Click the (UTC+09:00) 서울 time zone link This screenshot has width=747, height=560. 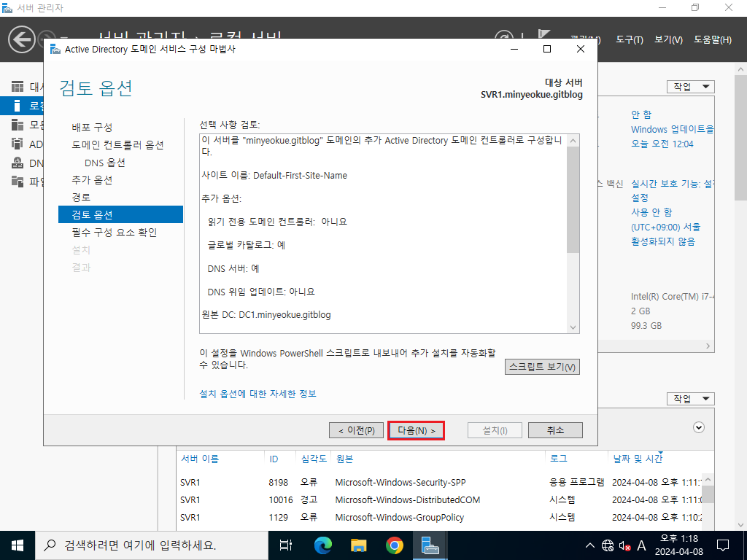coord(666,227)
